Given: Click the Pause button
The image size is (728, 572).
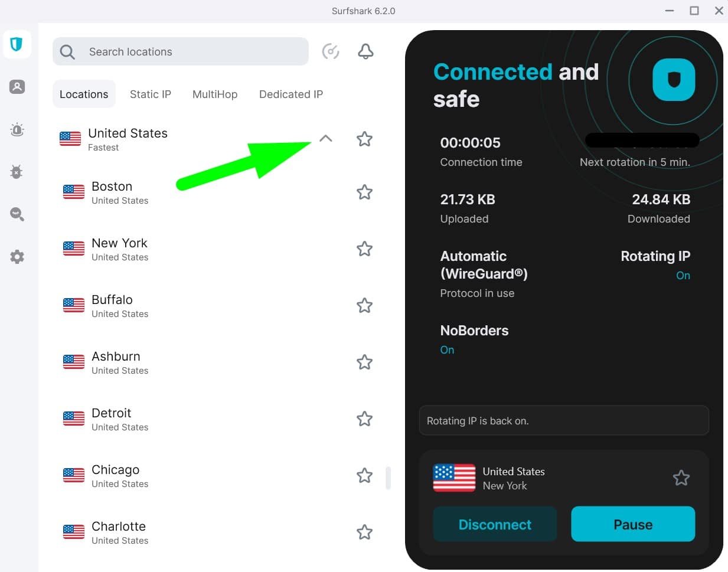Looking at the screenshot, I should [x=633, y=524].
